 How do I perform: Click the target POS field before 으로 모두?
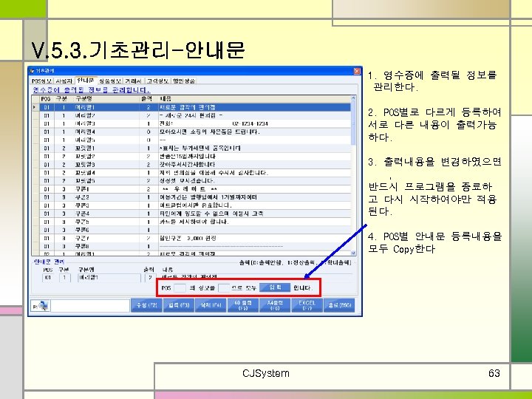pyautogui.click(x=224, y=288)
